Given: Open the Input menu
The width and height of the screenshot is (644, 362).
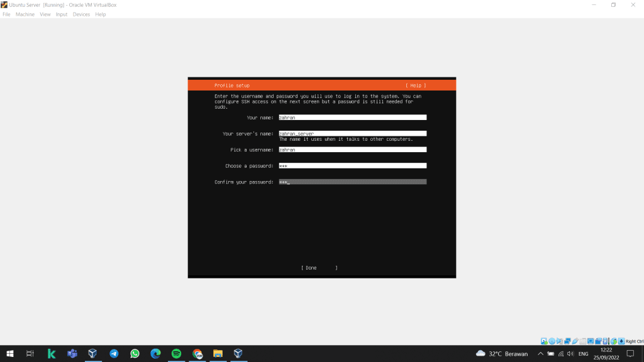Looking at the screenshot, I should pos(62,14).
